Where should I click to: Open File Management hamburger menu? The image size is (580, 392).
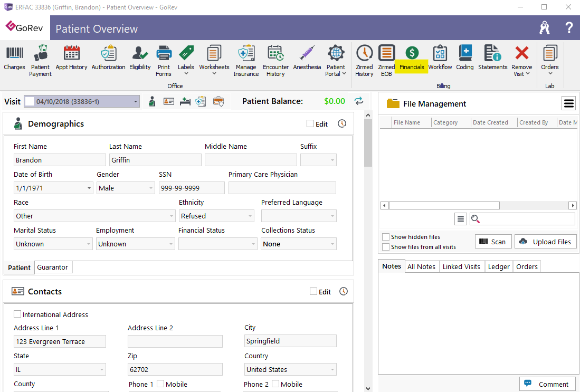pyautogui.click(x=568, y=103)
